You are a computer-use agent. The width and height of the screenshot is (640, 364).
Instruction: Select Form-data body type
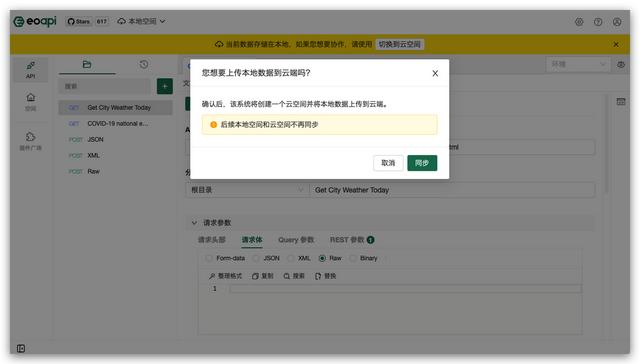tap(226, 258)
